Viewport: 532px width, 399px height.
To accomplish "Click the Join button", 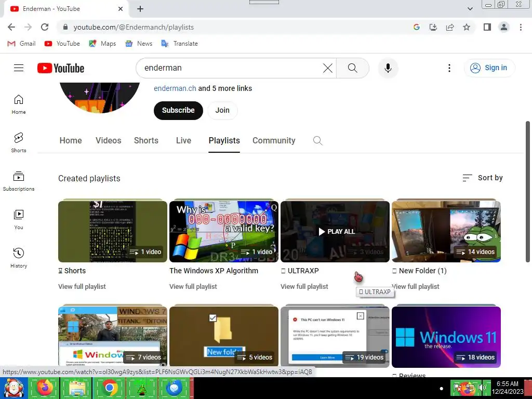I will [222, 110].
